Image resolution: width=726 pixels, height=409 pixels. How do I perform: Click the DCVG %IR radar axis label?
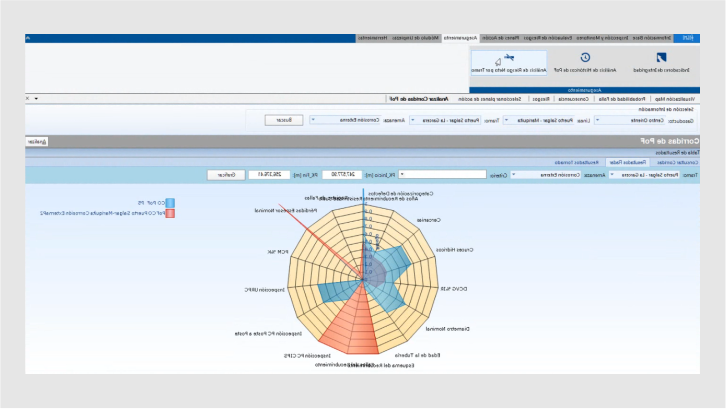point(453,289)
